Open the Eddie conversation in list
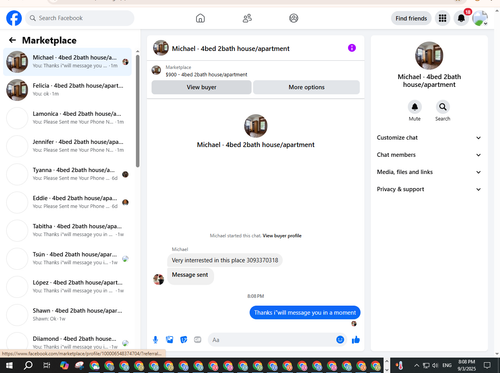 point(67,202)
